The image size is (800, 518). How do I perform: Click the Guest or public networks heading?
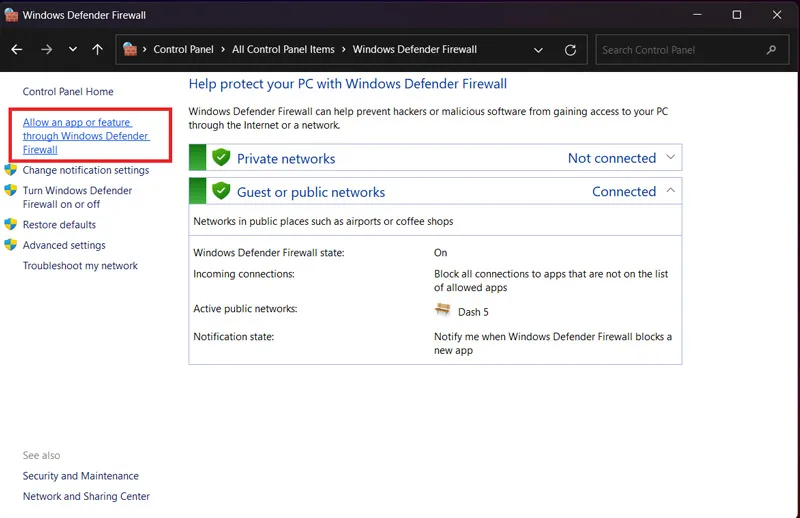click(x=311, y=192)
